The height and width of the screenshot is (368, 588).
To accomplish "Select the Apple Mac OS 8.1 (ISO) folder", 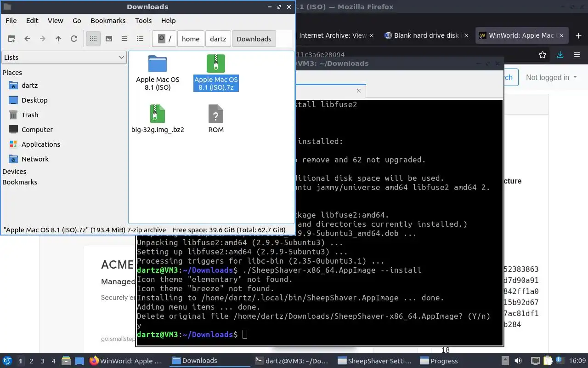I will point(158,73).
